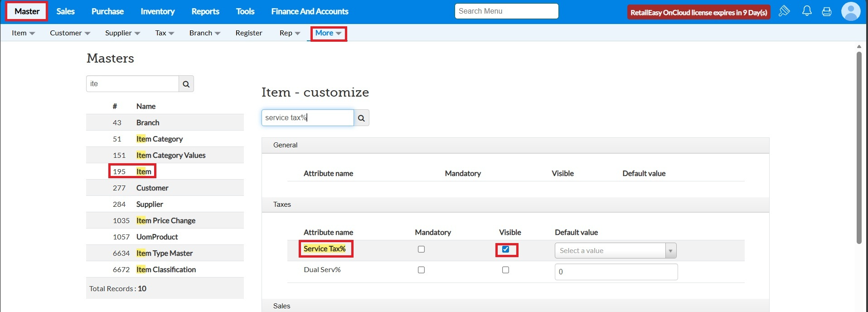Screen dimensions: 868x312
Task: Select Item Price Change in masters list
Action: 166,221
